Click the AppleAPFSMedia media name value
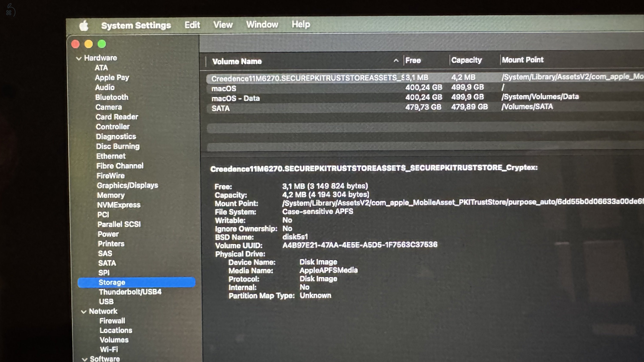The image size is (644, 362). click(329, 270)
